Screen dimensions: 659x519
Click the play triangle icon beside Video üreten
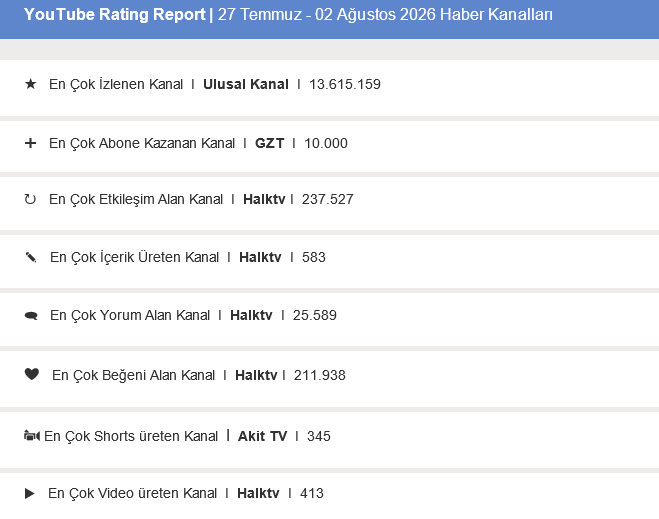click(x=30, y=493)
